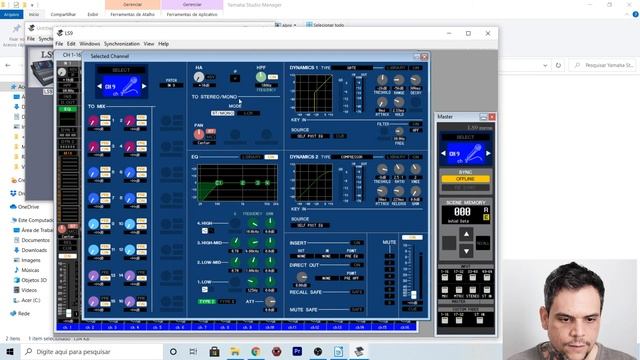The image size is (640, 360).
Task: Turn the Dynamics 1 threshold knob
Action: point(382,80)
